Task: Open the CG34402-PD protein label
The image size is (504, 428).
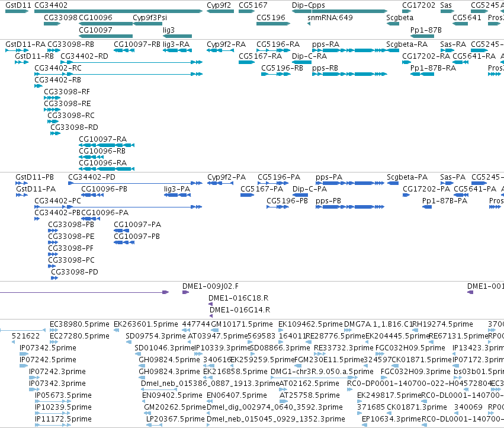Action: pyautogui.click(x=92, y=177)
